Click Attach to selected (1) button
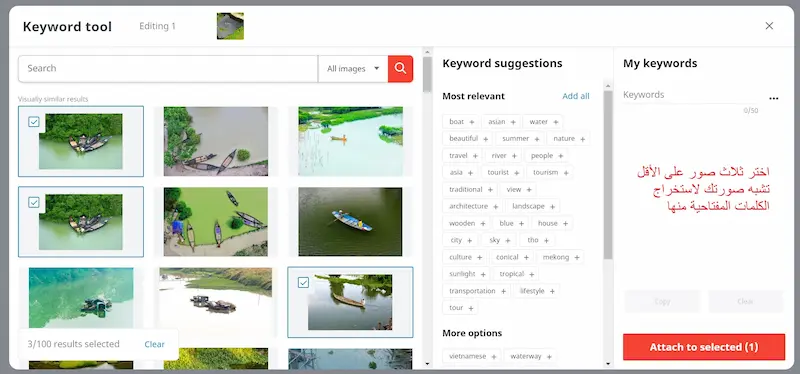 coord(704,347)
